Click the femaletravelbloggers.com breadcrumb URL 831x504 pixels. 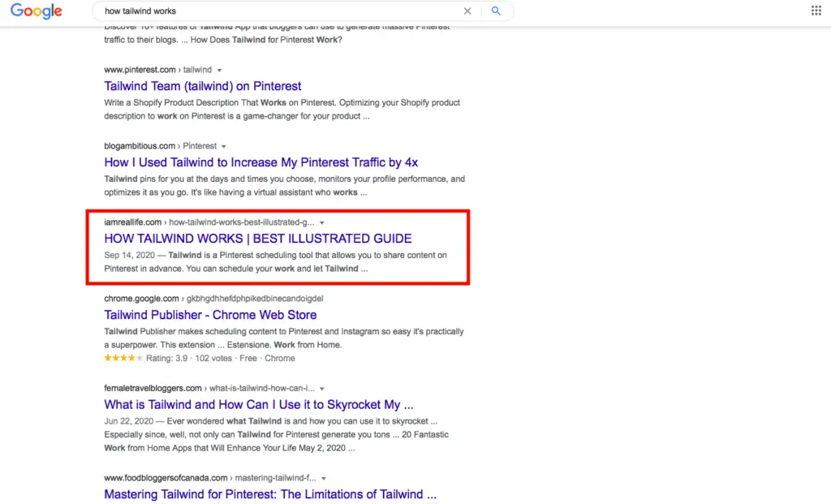209,388
